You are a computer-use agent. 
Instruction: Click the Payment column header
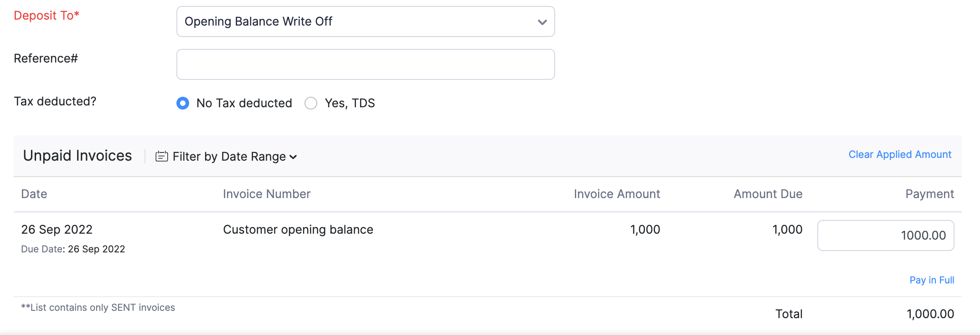click(929, 194)
